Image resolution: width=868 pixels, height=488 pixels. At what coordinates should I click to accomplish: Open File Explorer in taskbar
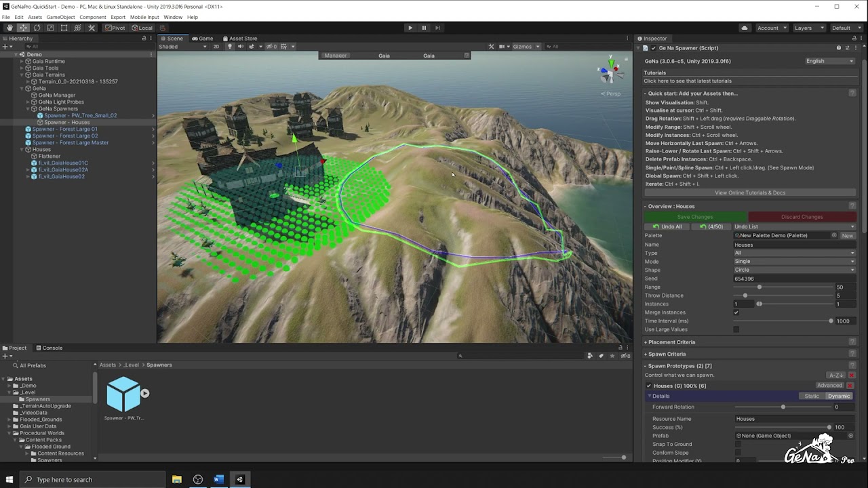point(177,480)
